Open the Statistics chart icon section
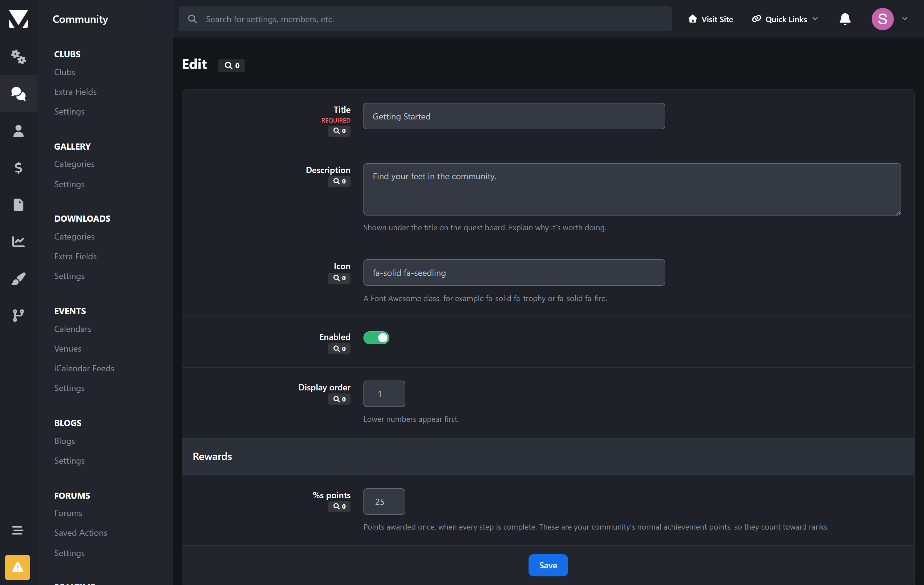Screen dimensions: 924x585 pyautogui.click(x=18, y=241)
